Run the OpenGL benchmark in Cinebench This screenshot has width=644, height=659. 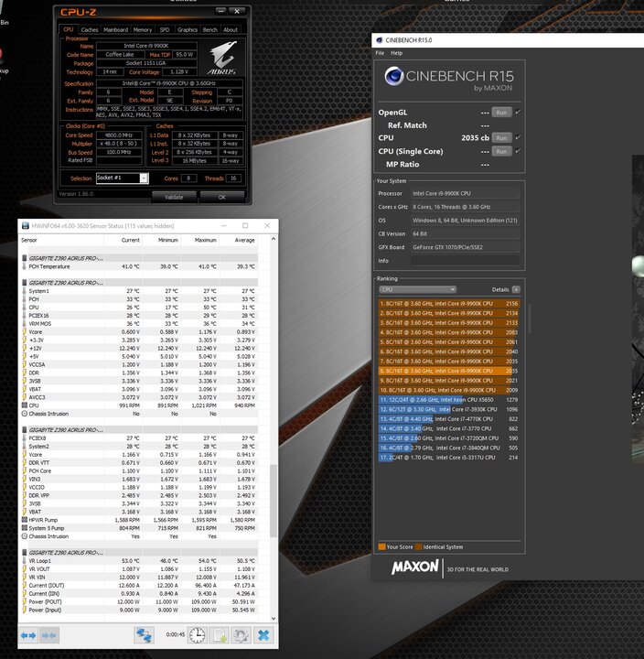click(x=501, y=113)
